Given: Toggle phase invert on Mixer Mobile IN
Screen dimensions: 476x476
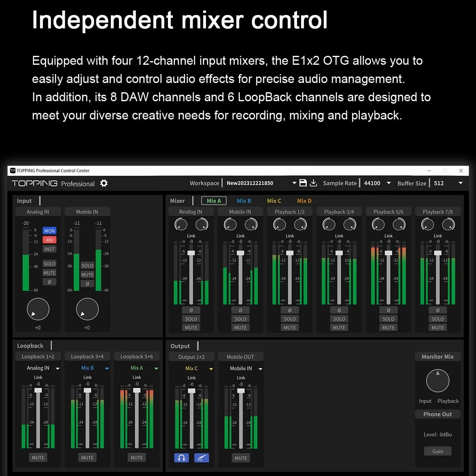Looking at the screenshot, I should (240, 310).
